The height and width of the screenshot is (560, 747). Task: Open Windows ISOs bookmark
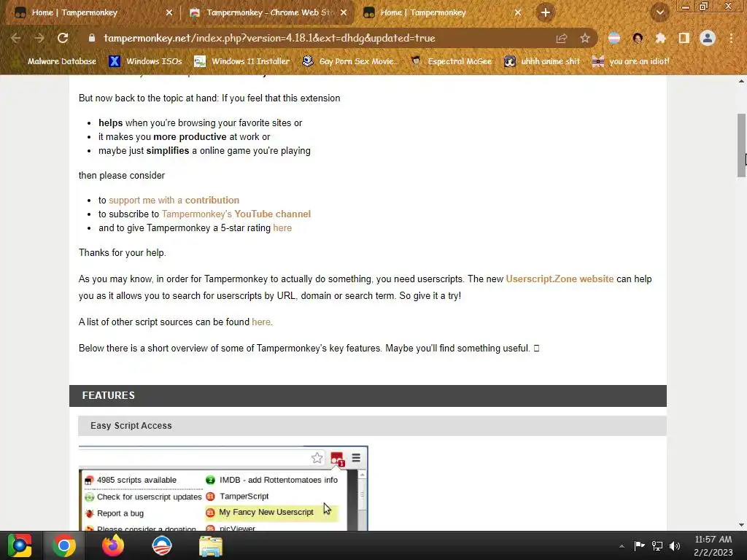(145, 61)
